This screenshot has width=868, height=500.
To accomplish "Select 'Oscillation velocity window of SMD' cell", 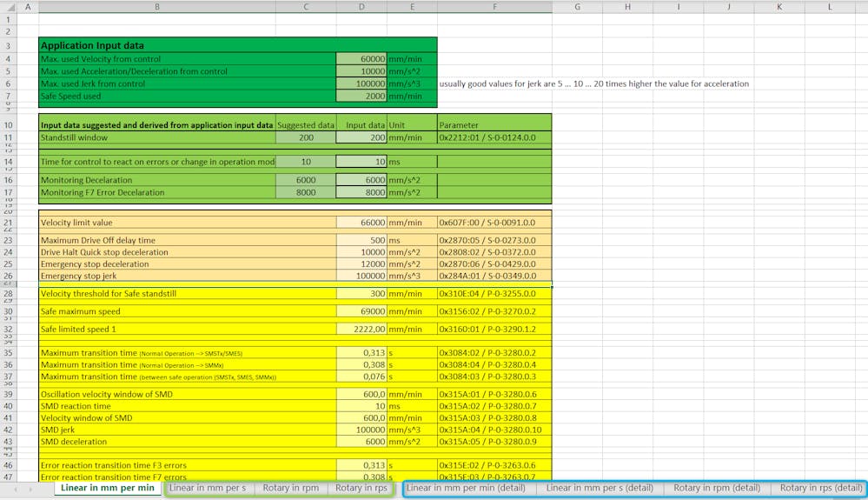I will pos(188,394).
